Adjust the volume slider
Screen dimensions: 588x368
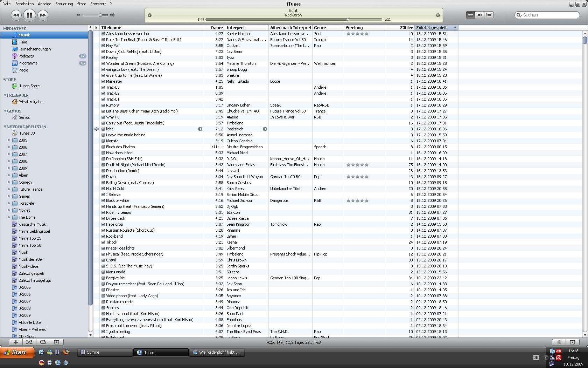(x=100, y=15)
